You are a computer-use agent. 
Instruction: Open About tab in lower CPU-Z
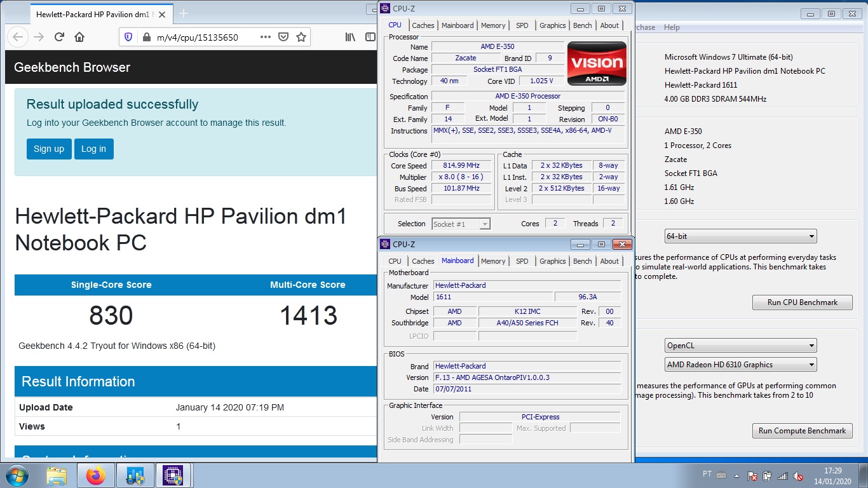pos(609,261)
